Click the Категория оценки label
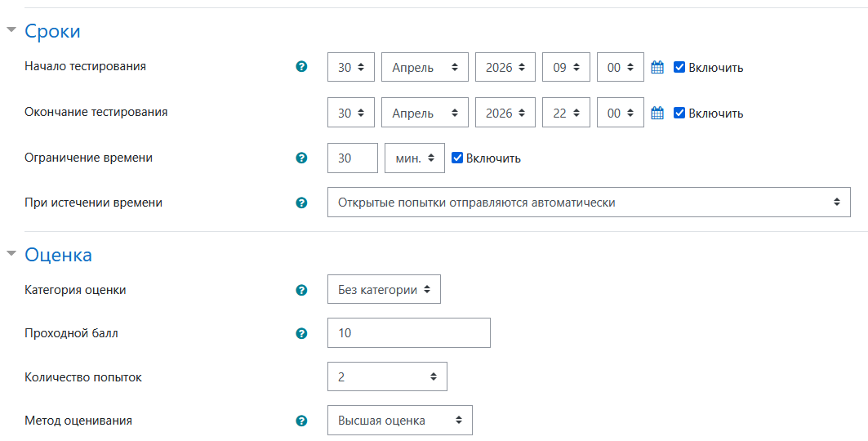Screen dimensions: 868x441 coord(75,290)
